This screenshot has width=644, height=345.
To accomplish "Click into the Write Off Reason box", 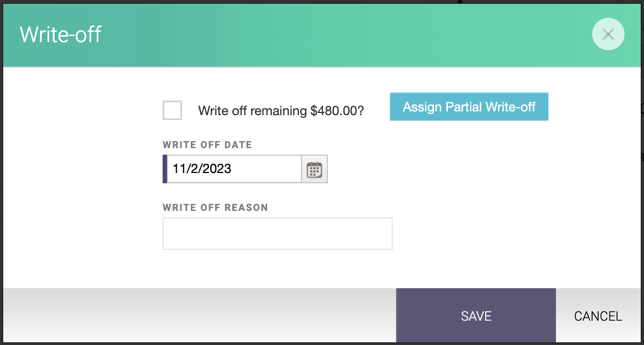I will 278,234.
